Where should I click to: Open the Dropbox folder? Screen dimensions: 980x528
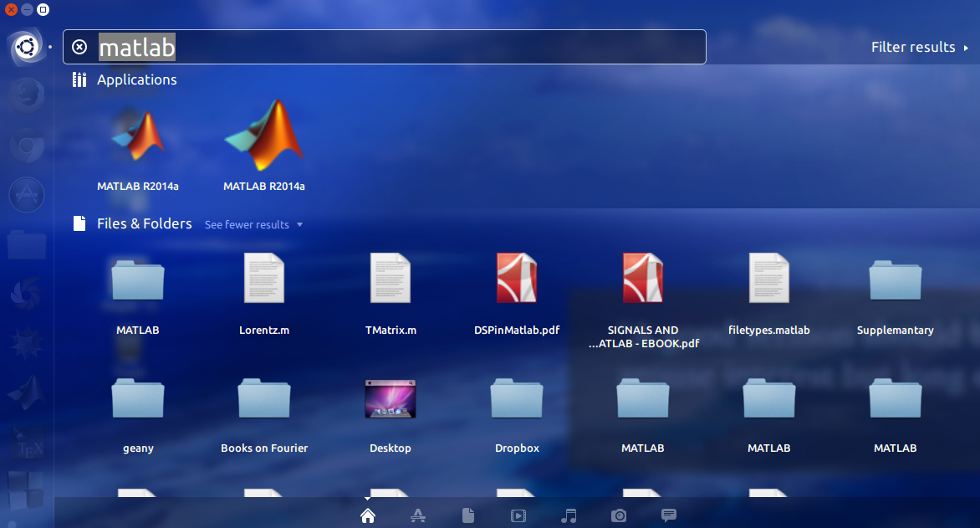coord(516,414)
